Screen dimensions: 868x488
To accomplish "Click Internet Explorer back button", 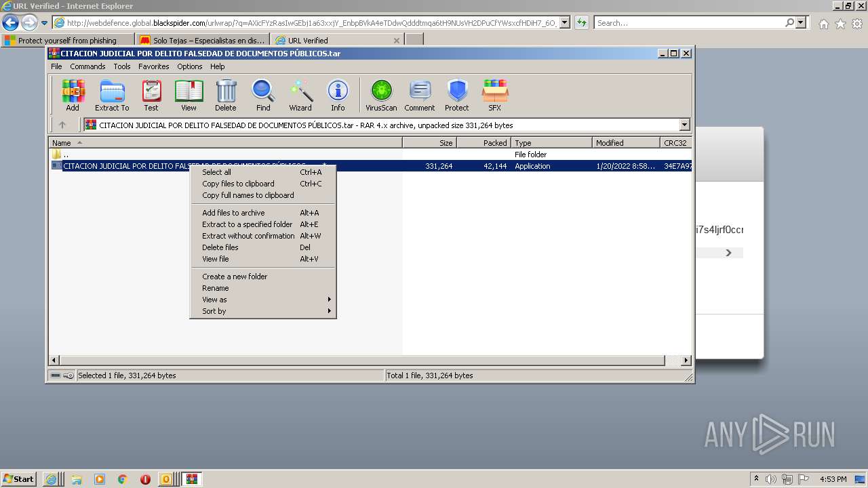I will pos(10,23).
